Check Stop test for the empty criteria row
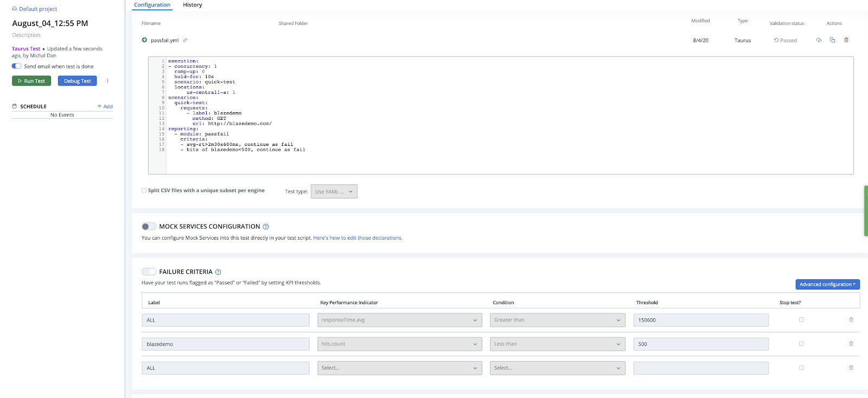This screenshot has height=398, width=868. pos(801,368)
